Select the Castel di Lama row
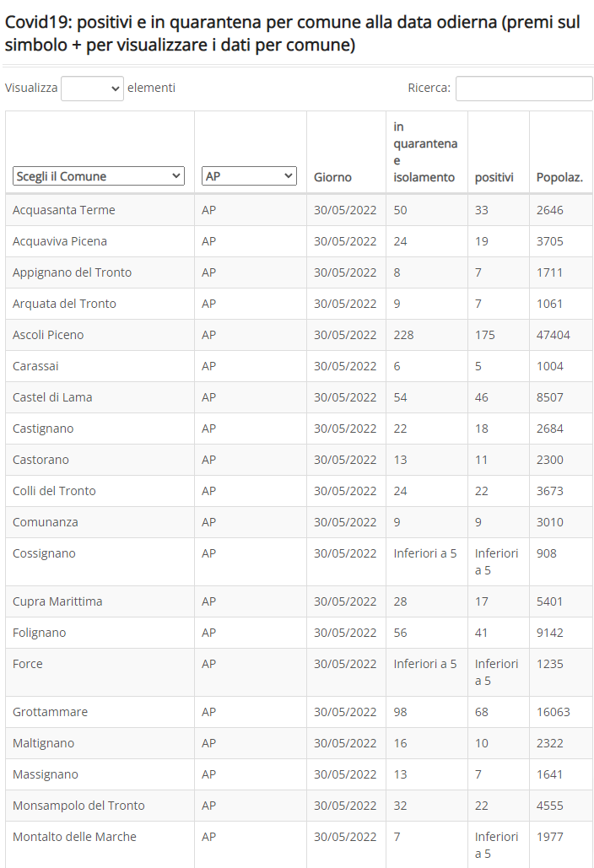The width and height of the screenshot is (594, 868). (x=299, y=397)
